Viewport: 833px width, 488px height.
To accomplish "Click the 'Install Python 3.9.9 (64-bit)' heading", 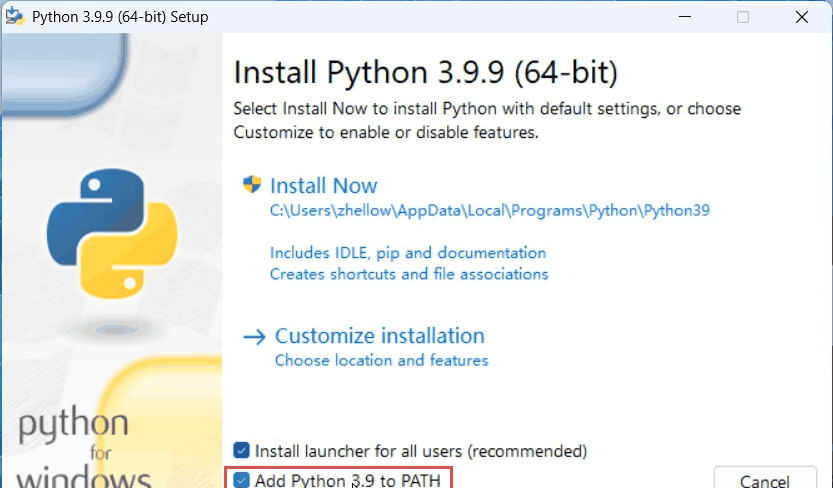I will (426, 72).
